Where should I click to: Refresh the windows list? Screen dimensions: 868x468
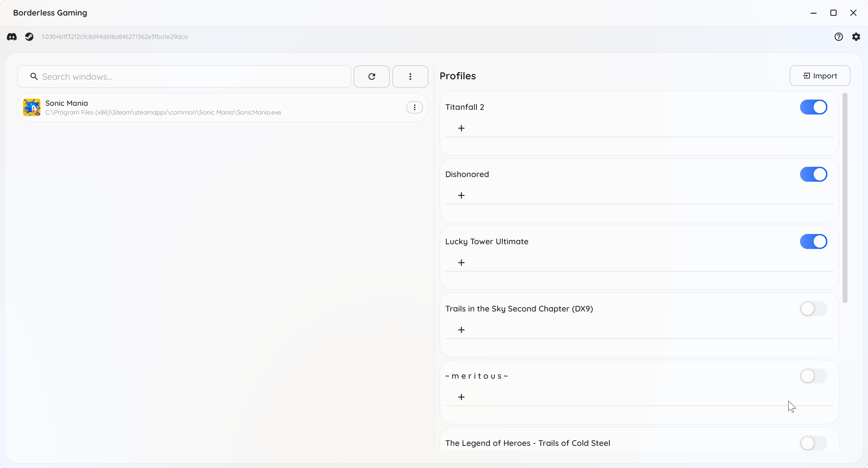tap(371, 77)
